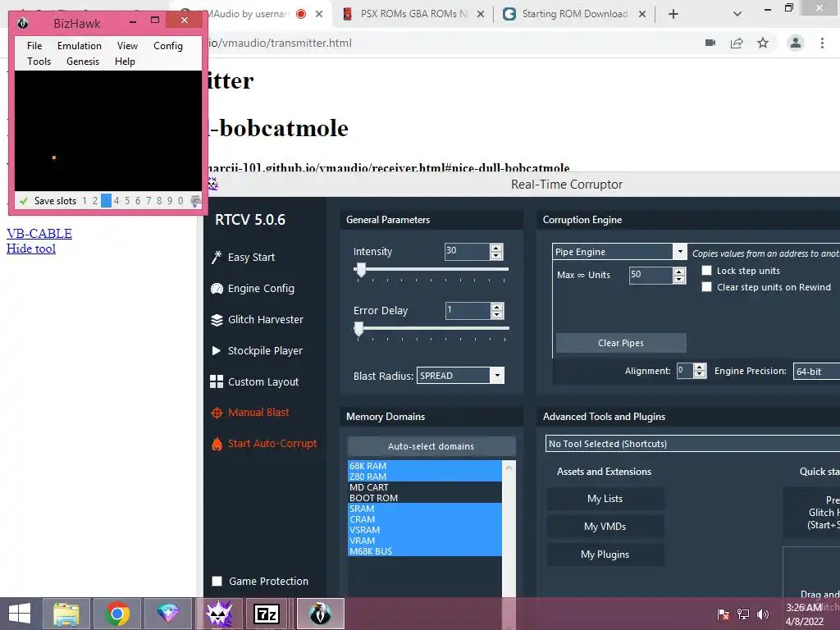Viewport: 840px width, 630px height.
Task: Enable Lock step units checkbox
Action: pos(706,271)
